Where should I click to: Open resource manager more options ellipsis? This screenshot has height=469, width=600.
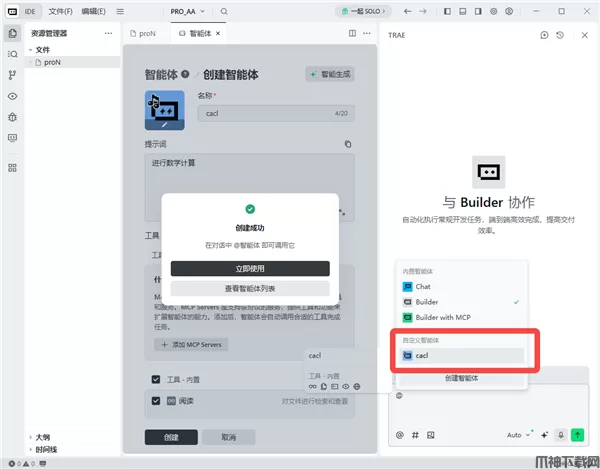tap(108, 33)
